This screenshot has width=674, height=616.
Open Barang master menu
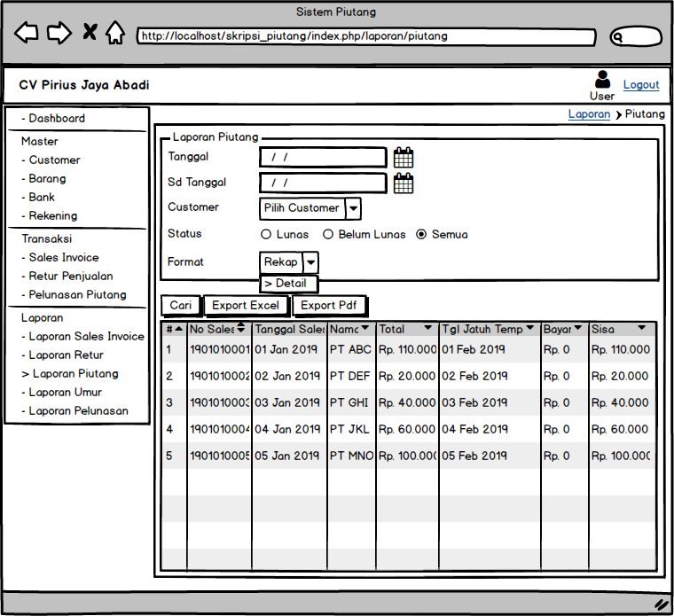(x=43, y=179)
